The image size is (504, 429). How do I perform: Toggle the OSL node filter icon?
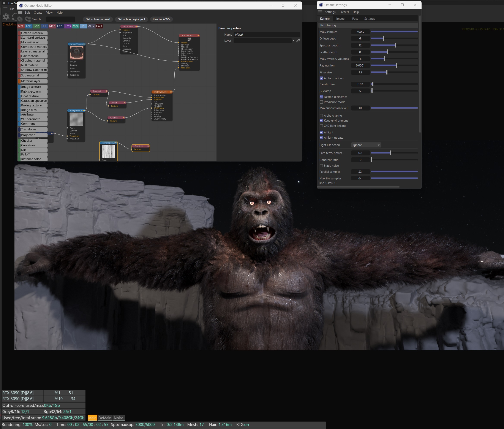(x=44, y=26)
